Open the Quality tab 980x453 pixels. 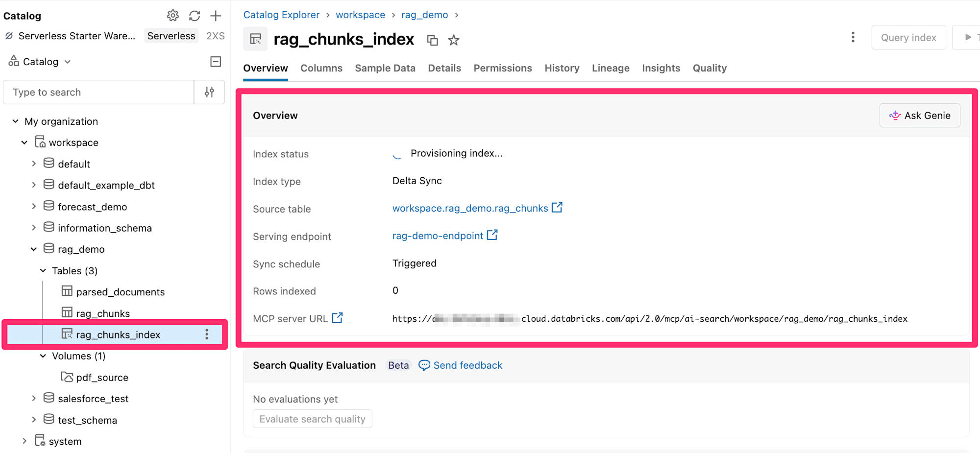pos(710,68)
